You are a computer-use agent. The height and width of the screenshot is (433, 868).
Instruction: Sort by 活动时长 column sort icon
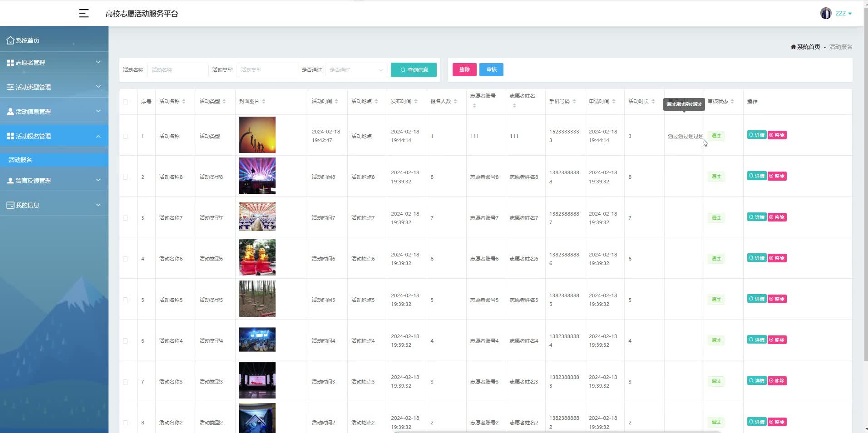(x=653, y=101)
